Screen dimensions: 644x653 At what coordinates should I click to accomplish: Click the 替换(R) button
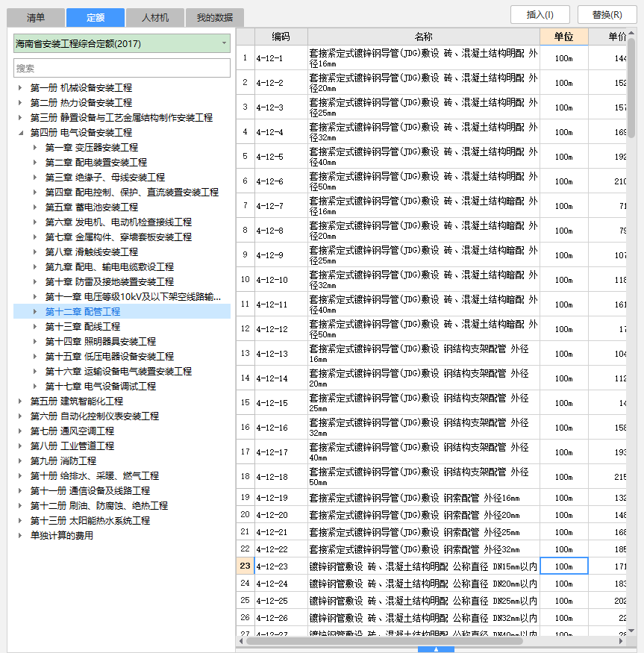[x=606, y=14]
